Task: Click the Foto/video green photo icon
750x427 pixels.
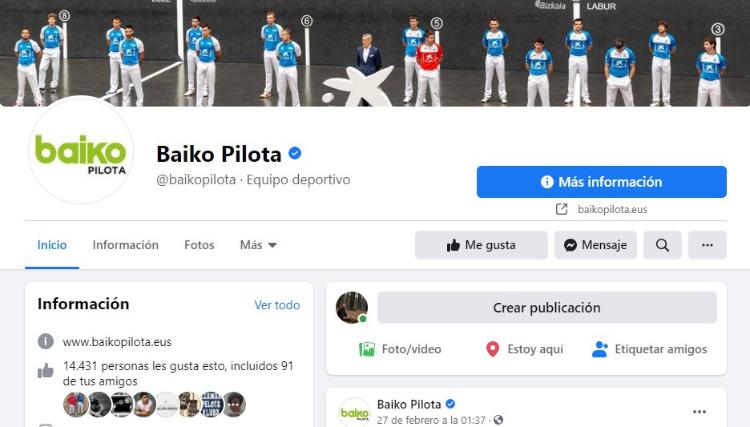Action: point(367,349)
